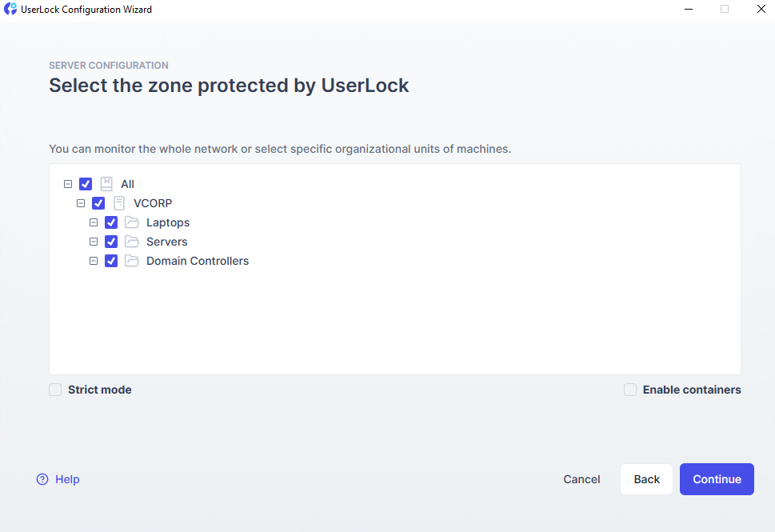The height and width of the screenshot is (532, 775).
Task: Uncheck the All checkbox
Action: (86, 184)
